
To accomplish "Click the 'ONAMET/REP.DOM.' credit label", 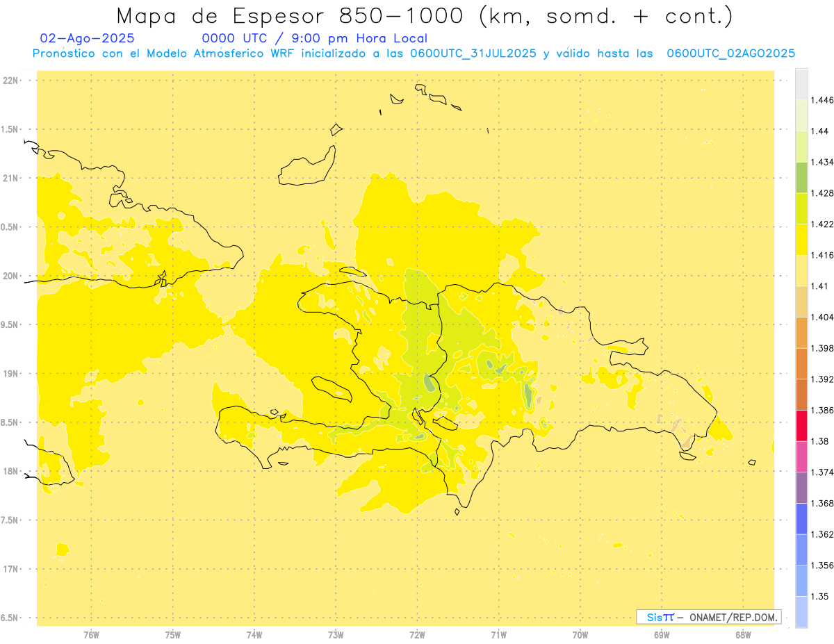I will (x=734, y=617).
